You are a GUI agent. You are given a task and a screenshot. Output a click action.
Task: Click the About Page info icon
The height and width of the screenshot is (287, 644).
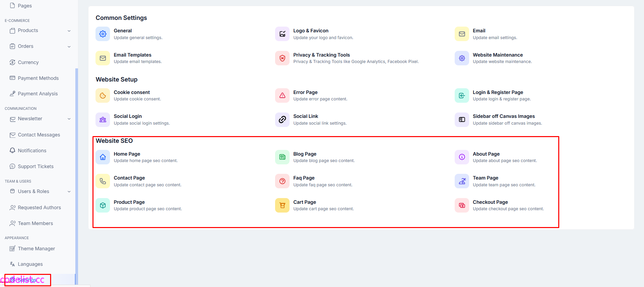[x=462, y=157]
